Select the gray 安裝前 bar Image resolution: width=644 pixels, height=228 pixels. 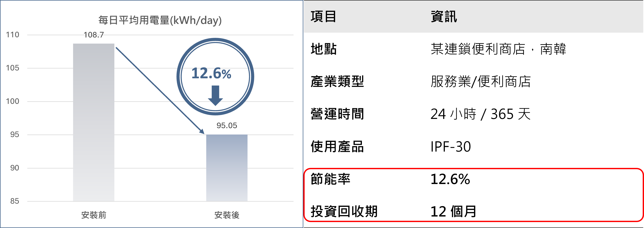(94, 122)
